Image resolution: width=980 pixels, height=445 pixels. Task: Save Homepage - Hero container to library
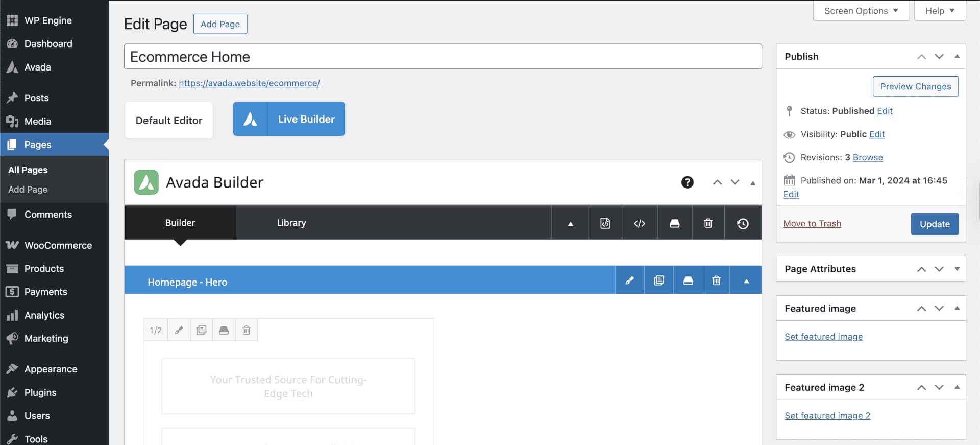click(x=688, y=280)
